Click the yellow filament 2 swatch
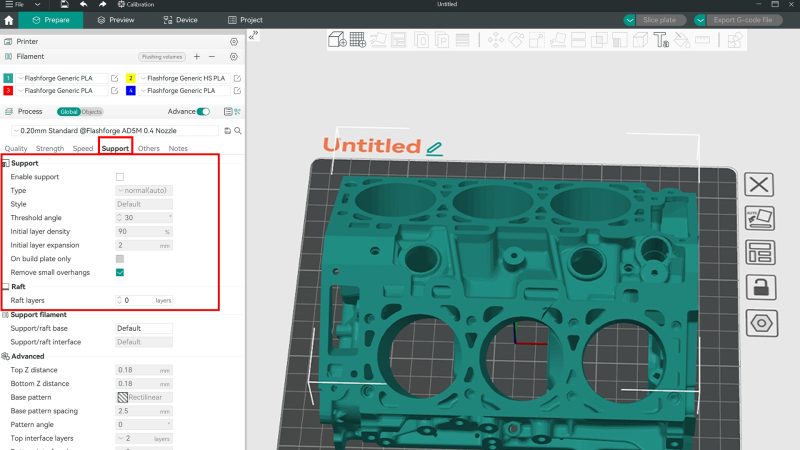This screenshot has height=450, width=800. [131, 78]
